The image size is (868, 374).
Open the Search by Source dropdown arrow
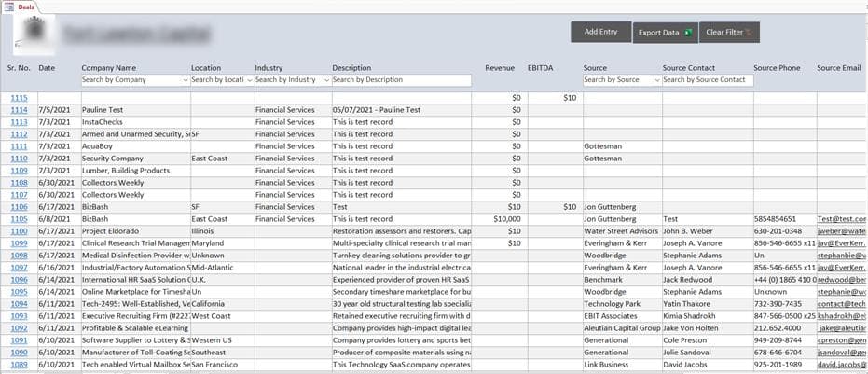(x=656, y=80)
